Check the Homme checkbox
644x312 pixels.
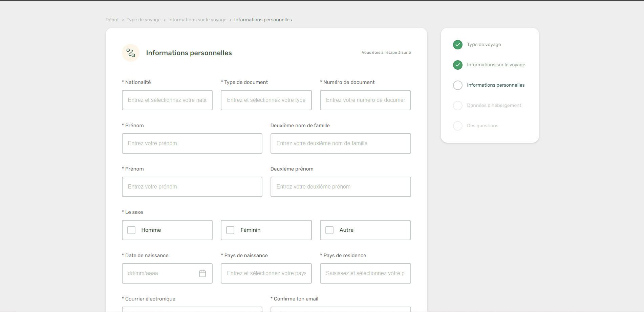tap(131, 230)
